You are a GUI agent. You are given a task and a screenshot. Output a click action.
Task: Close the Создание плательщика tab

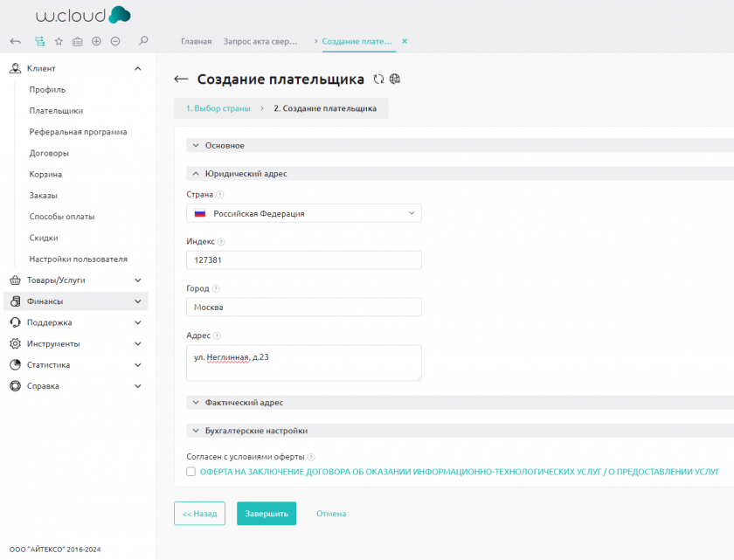point(405,41)
